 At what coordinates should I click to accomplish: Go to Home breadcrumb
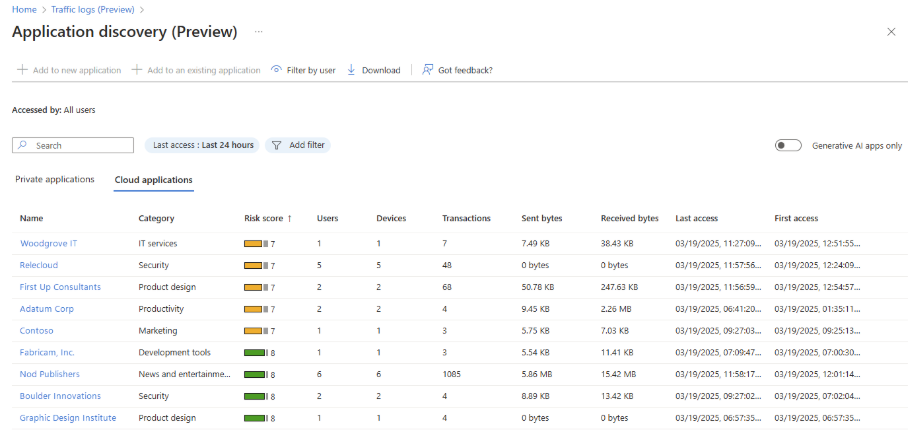point(24,9)
